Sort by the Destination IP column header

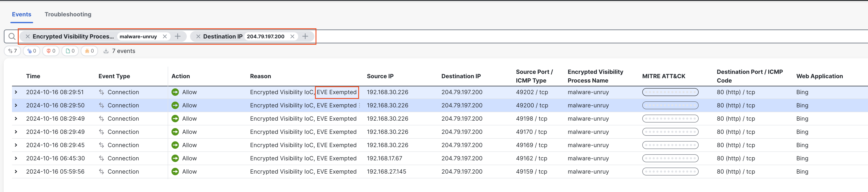tap(461, 76)
